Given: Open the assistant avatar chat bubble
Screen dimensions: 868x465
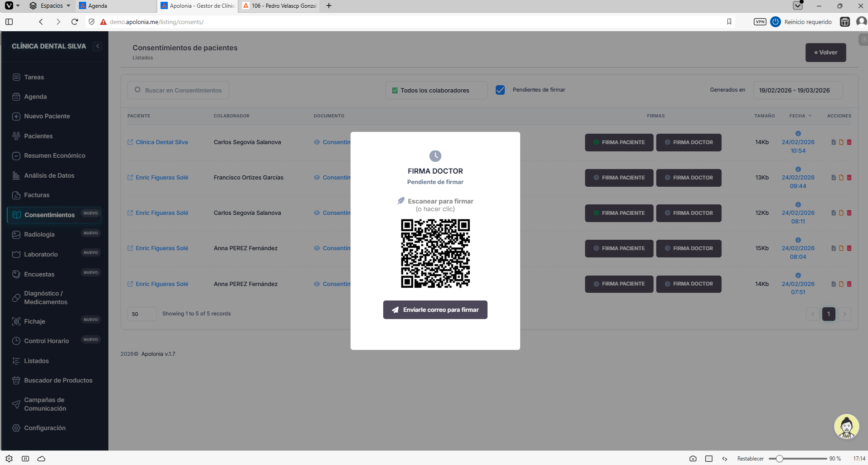Looking at the screenshot, I should pyautogui.click(x=847, y=427).
